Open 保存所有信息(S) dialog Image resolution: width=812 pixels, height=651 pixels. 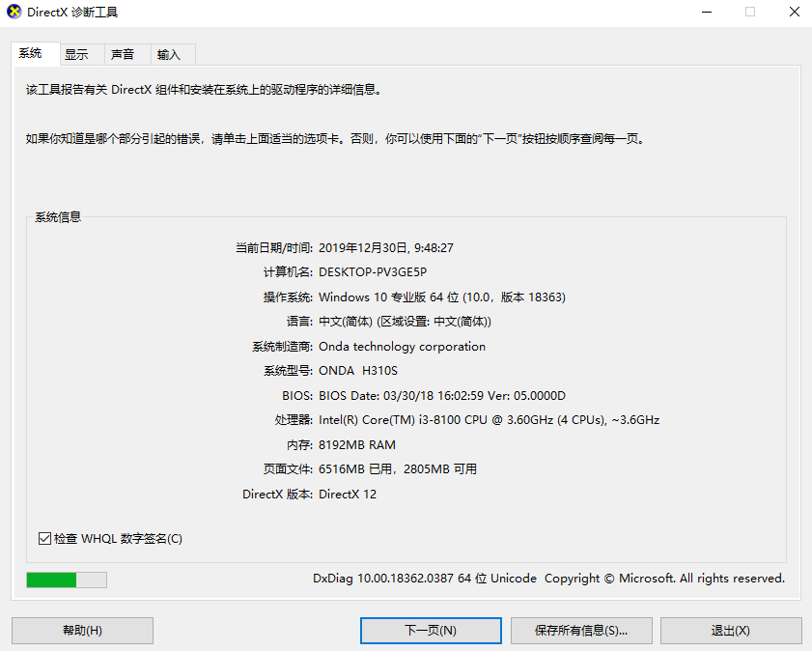[580, 630]
